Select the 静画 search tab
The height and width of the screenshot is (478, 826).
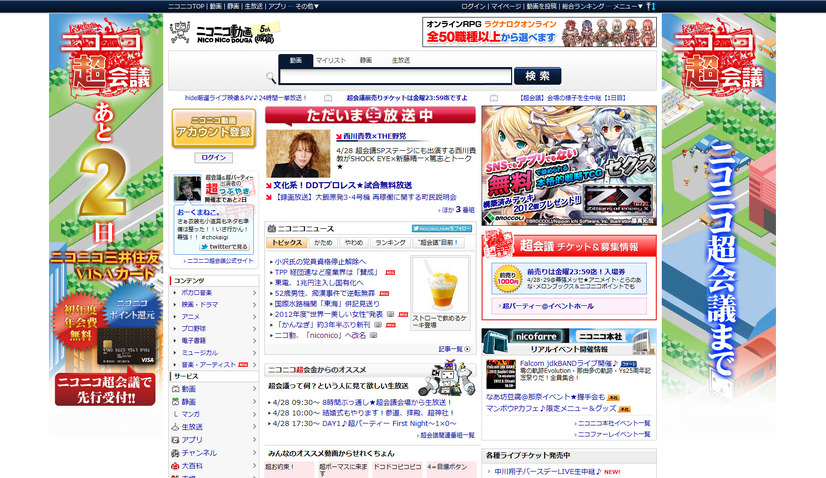[x=366, y=61]
